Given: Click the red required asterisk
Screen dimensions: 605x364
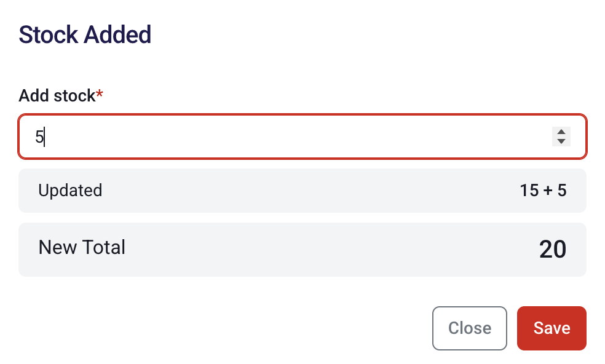Looking at the screenshot, I should point(100,95).
